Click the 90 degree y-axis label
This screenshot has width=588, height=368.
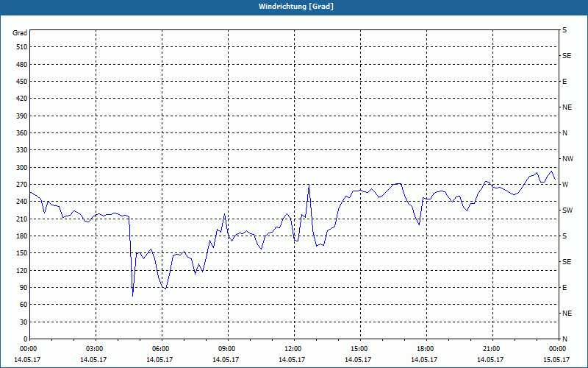(x=23, y=288)
